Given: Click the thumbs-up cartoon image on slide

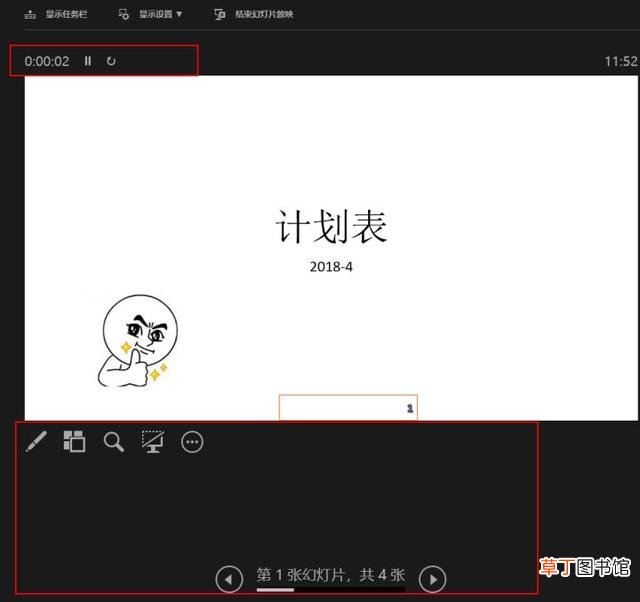Looking at the screenshot, I should coord(138,341).
